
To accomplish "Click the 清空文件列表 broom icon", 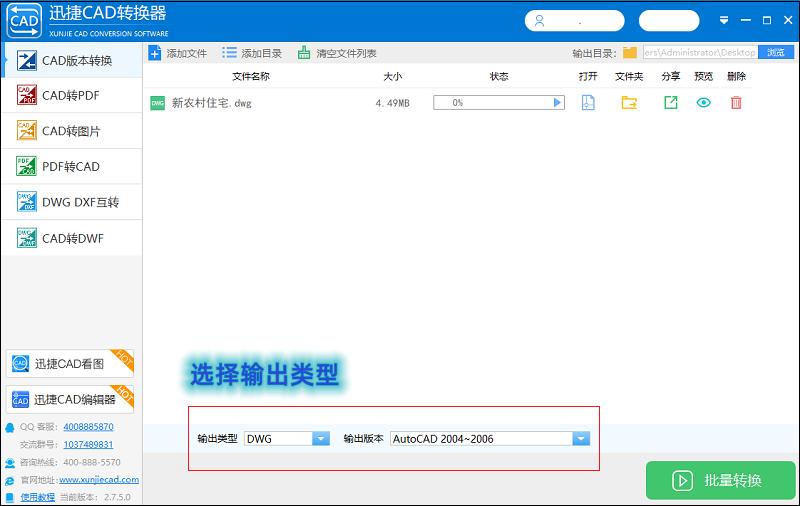I will pos(304,53).
